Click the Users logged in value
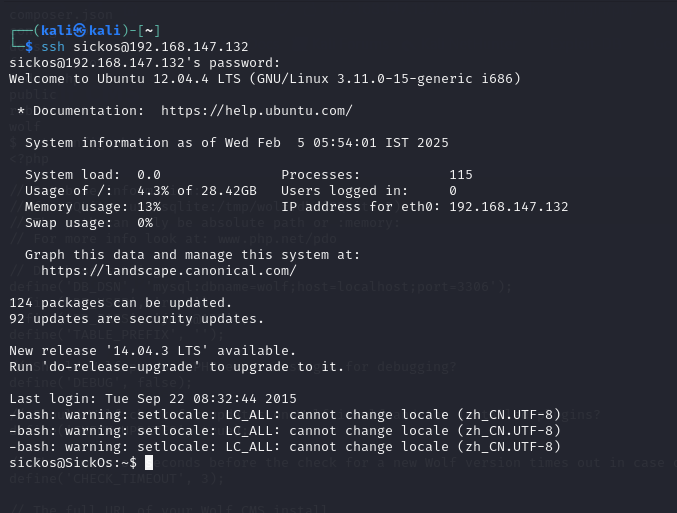Viewport: 677px width, 513px height. [x=453, y=190]
